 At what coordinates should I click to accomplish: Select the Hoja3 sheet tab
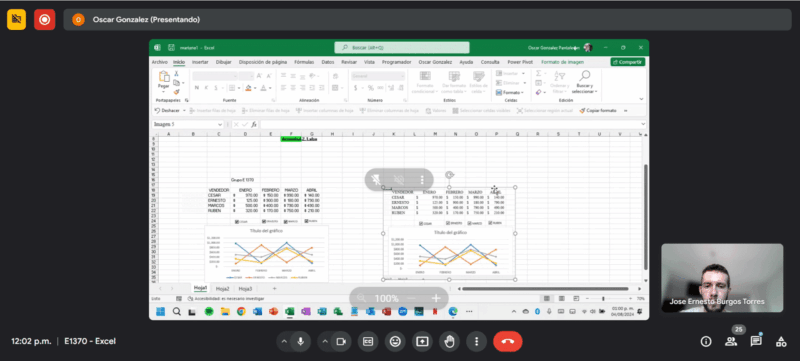pyautogui.click(x=245, y=289)
